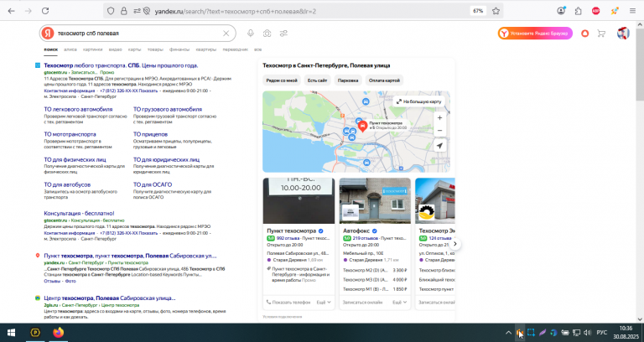
Task: Clear the search query with X
Action: (226, 34)
